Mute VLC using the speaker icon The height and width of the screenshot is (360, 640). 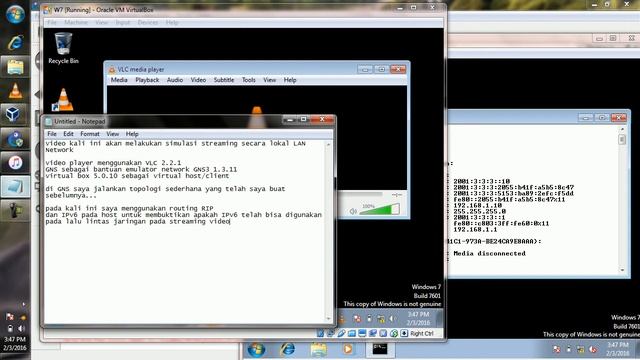pos(353,211)
